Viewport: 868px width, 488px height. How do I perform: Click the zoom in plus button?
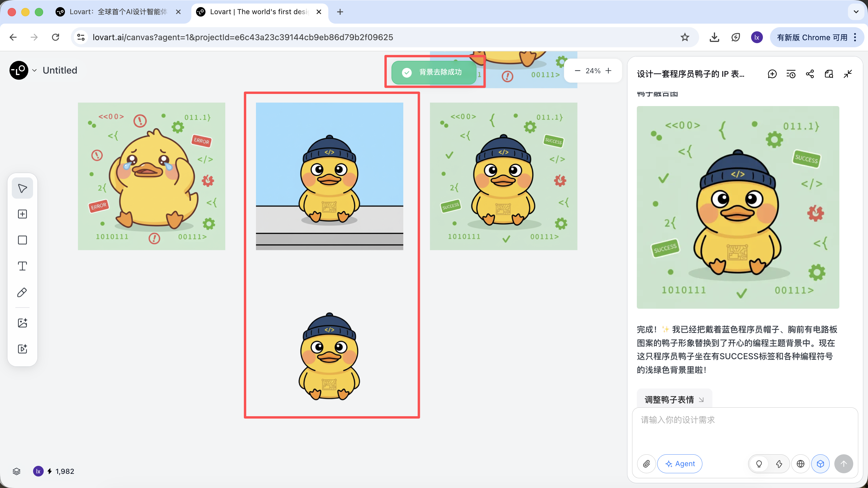[608, 71]
